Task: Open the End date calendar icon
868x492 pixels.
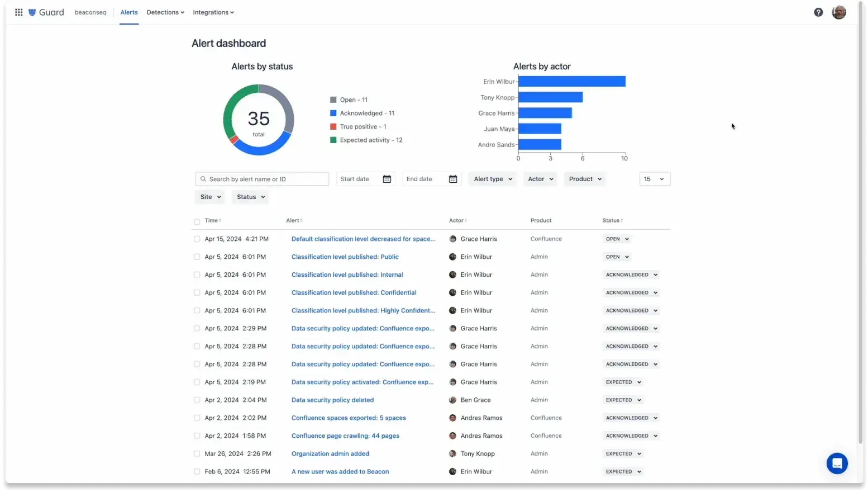Action: coord(453,179)
